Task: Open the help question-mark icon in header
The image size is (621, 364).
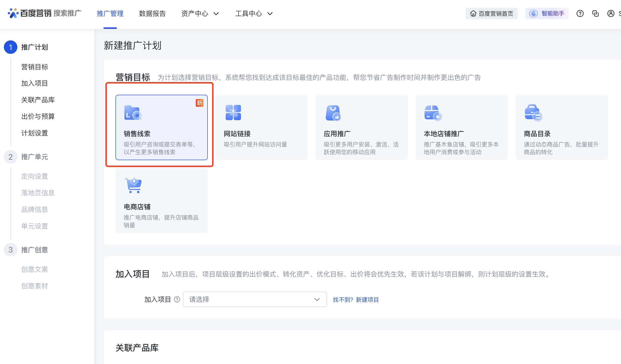Action: pyautogui.click(x=580, y=13)
